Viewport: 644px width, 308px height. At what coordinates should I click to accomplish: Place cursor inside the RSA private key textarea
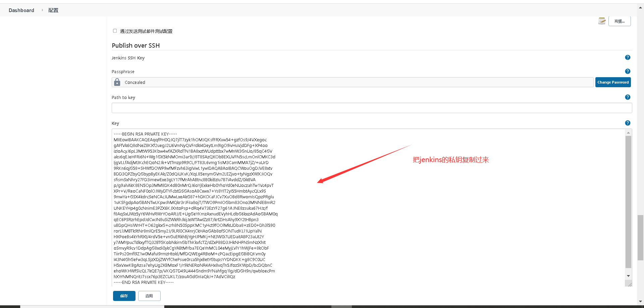pyautogui.click(x=235, y=201)
